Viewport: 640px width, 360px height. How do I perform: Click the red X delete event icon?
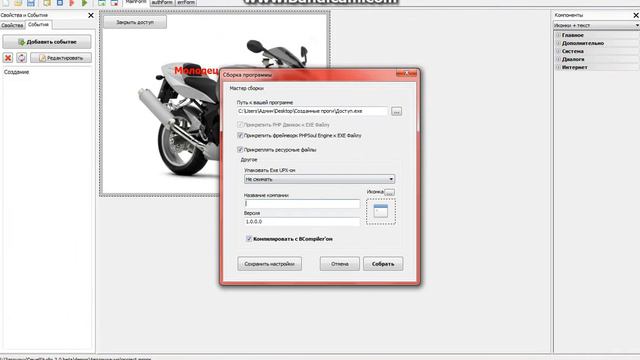tap(8, 58)
